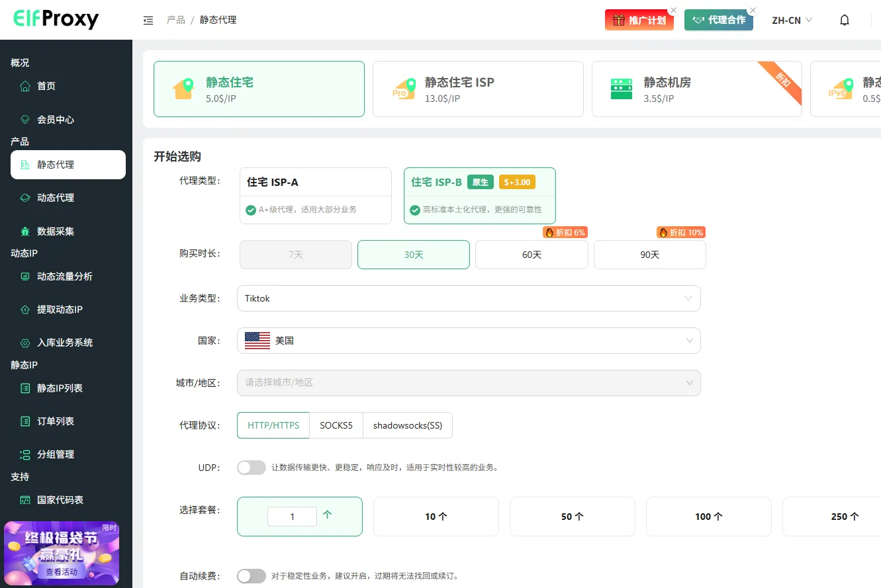Open the 业务类型 Tiktok dropdown
881x588 pixels.
pos(469,298)
